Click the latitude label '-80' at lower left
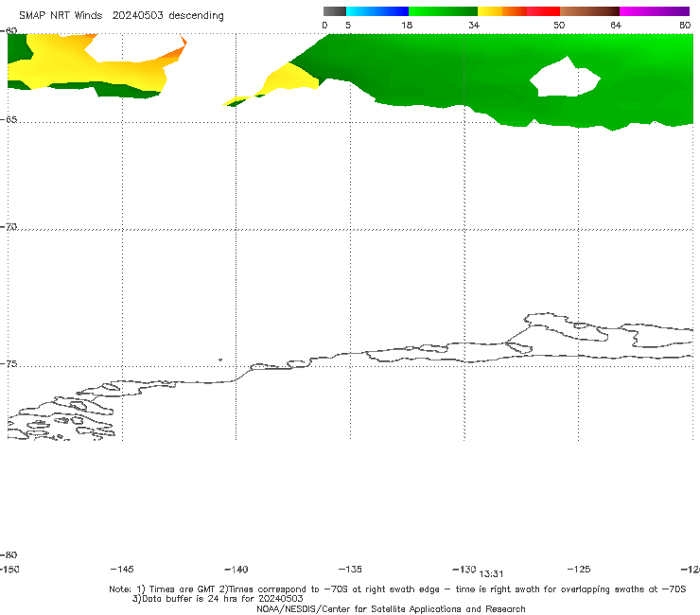700x615 pixels. 9,555
